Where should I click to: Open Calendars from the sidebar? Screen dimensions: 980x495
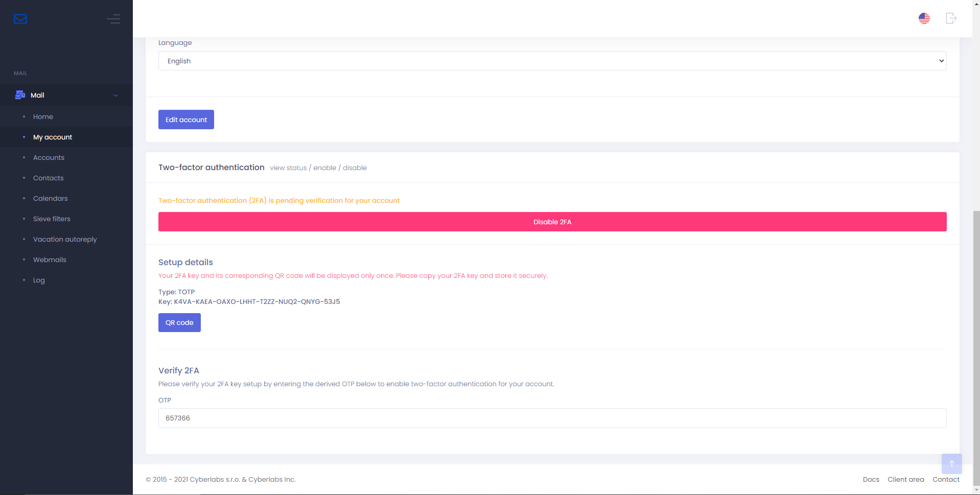pyautogui.click(x=50, y=198)
